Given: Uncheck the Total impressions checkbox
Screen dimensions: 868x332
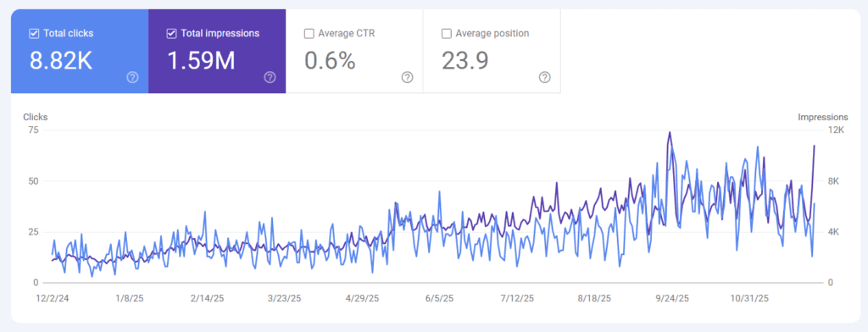Looking at the screenshot, I should (x=171, y=34).
